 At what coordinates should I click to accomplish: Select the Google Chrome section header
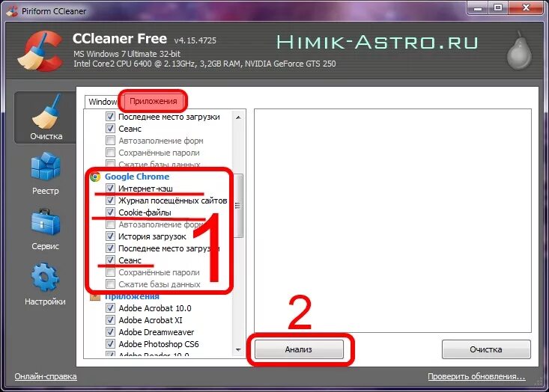tap(137, 177)
